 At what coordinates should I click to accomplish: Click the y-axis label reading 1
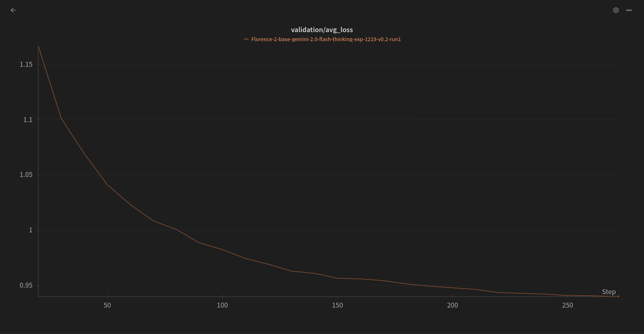(x=31, y=230)
